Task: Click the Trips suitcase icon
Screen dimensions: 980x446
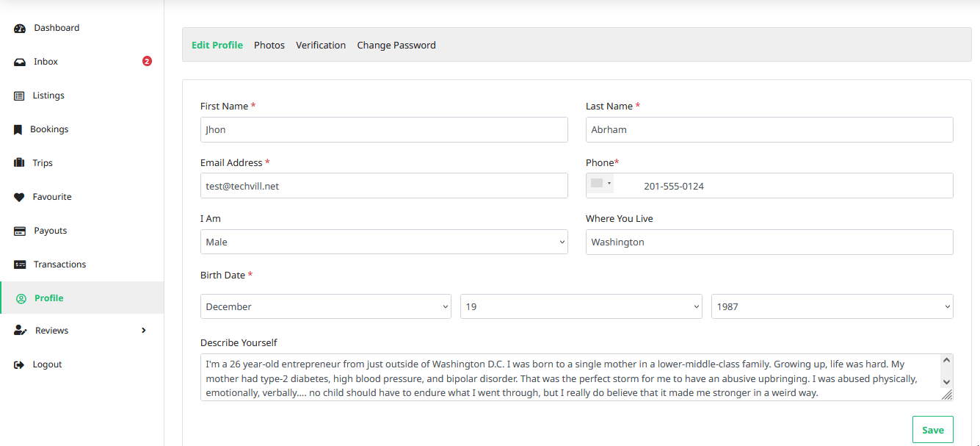Action: click(19, 163)
